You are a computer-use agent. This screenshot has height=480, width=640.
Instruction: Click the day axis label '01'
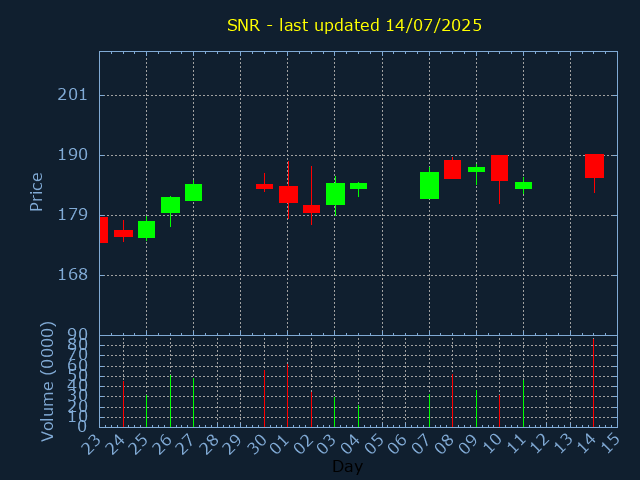[280, 444]
